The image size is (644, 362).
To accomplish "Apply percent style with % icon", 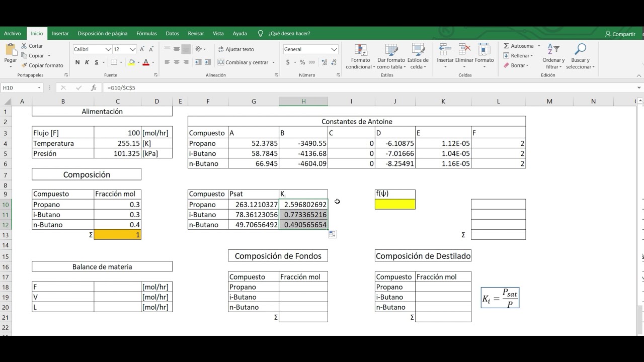I will (x=302, y=62).
